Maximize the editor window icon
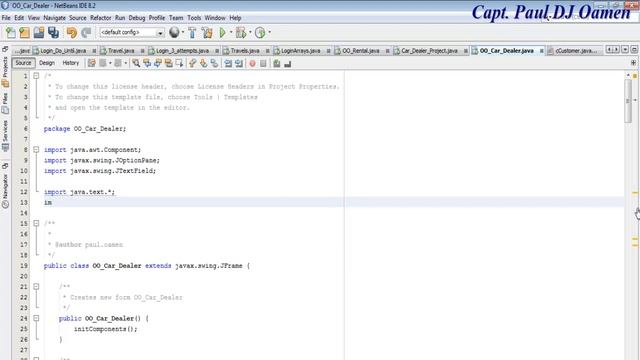Screen dimensions: 640x360 (x=634, y=49)
